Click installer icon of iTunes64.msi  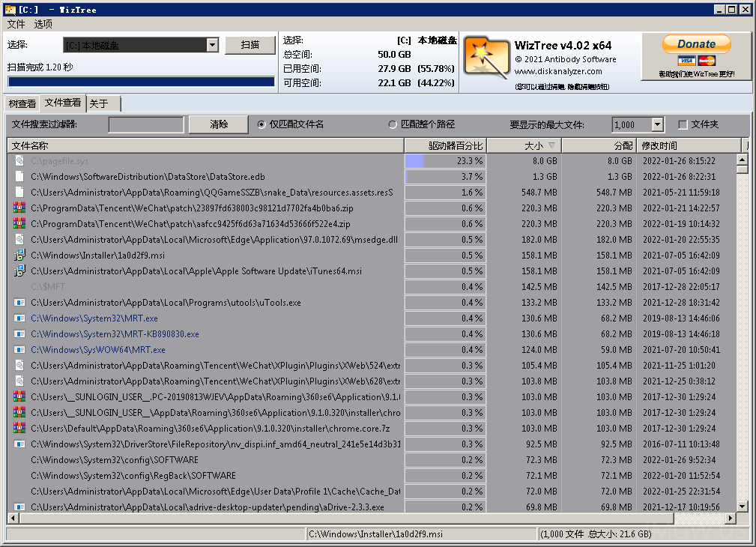19,271
